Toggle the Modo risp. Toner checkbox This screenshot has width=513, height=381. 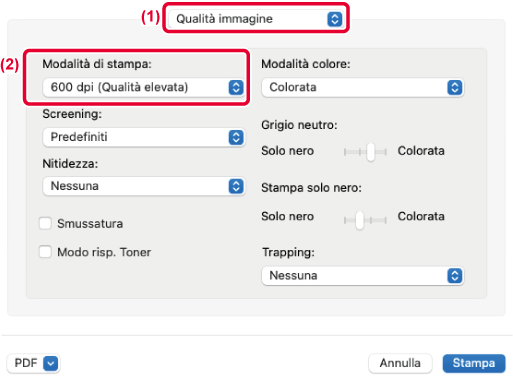click(x=45, y=252)
